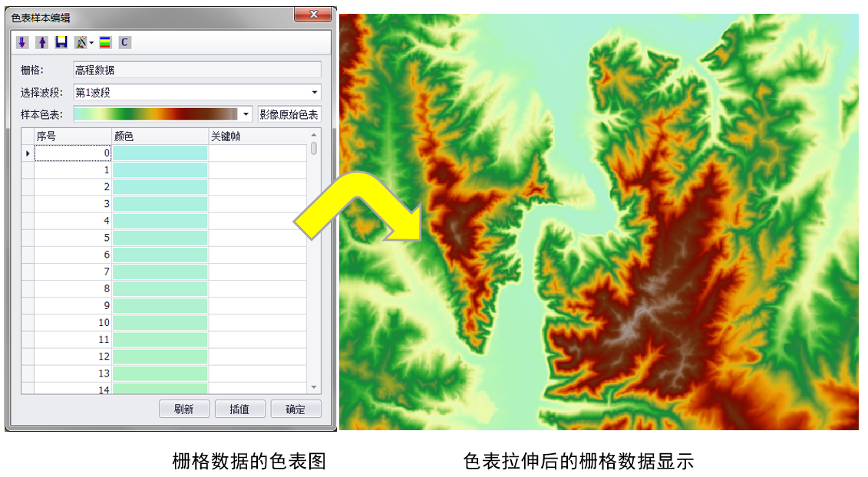Click the 栅格 field showing 高程数据

[196, 70]
